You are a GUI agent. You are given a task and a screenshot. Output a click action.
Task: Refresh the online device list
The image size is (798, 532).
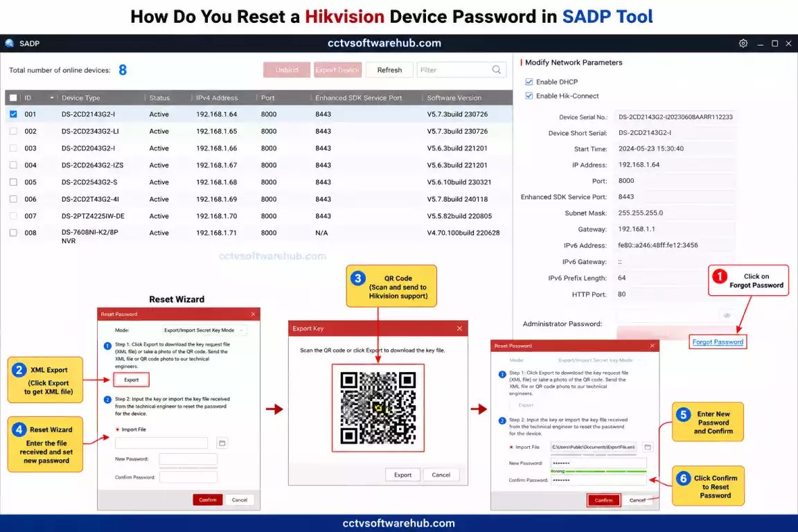389,70
